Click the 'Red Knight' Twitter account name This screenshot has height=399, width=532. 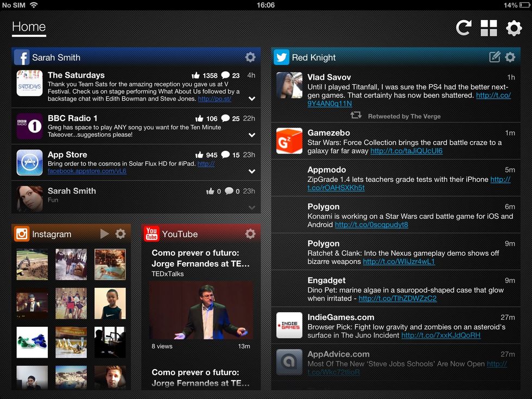(x=314, y=58)
